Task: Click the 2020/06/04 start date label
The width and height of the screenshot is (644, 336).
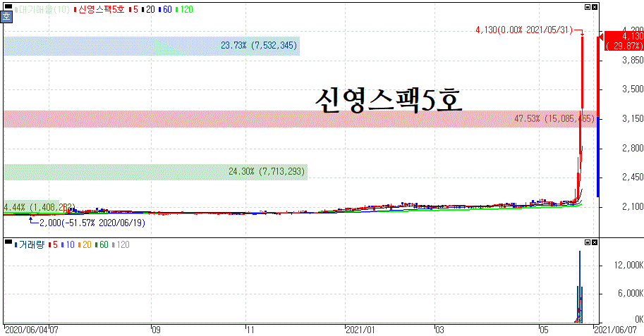Action: 25,330
